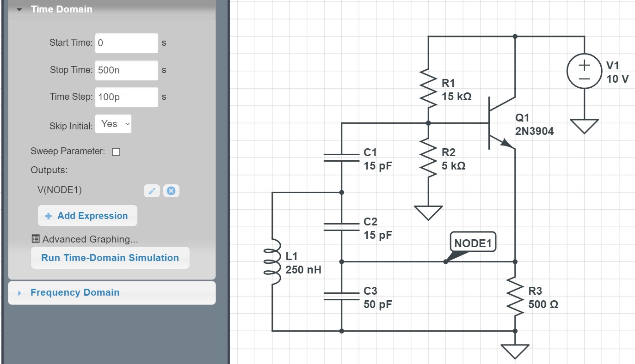Click the 2N3904 part label

pos(534,131)
